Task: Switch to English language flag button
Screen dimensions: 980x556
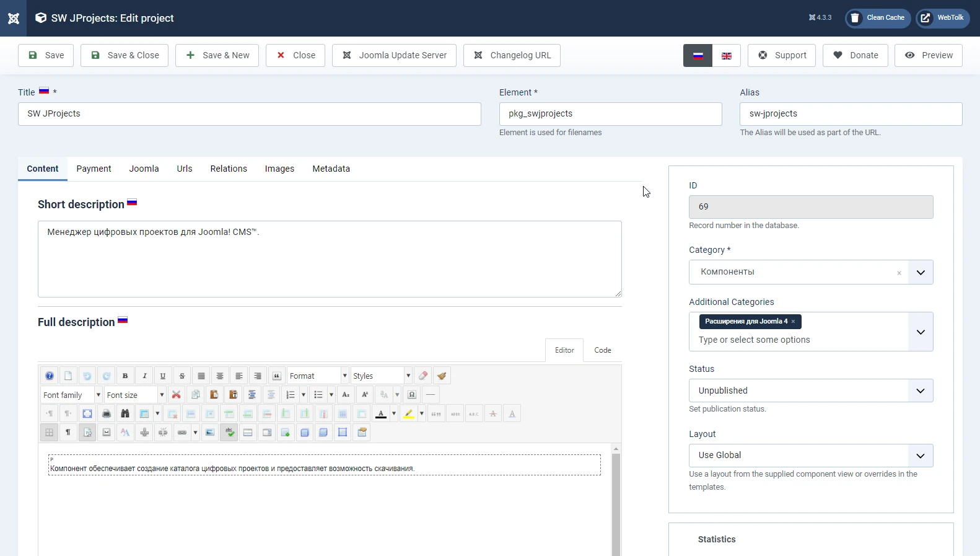Action: coord(726,56)
